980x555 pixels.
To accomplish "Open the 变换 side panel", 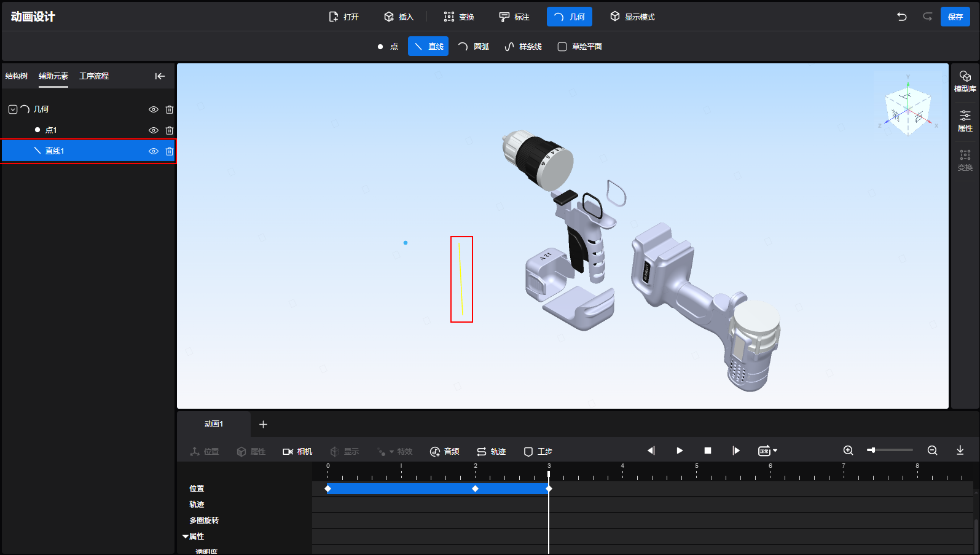I will coord(965,160).
